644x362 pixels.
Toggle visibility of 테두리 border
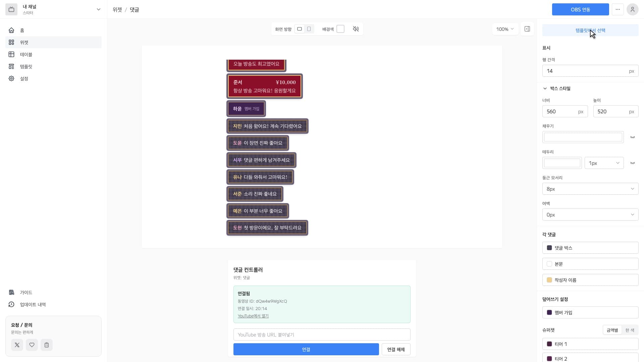[633, 163]
